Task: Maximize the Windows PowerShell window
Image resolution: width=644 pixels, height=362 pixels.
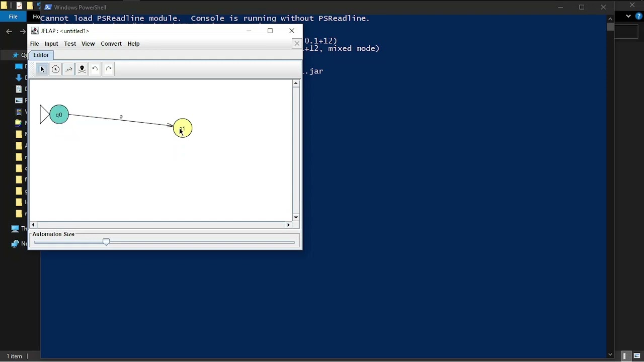Action: click(582, 7)
